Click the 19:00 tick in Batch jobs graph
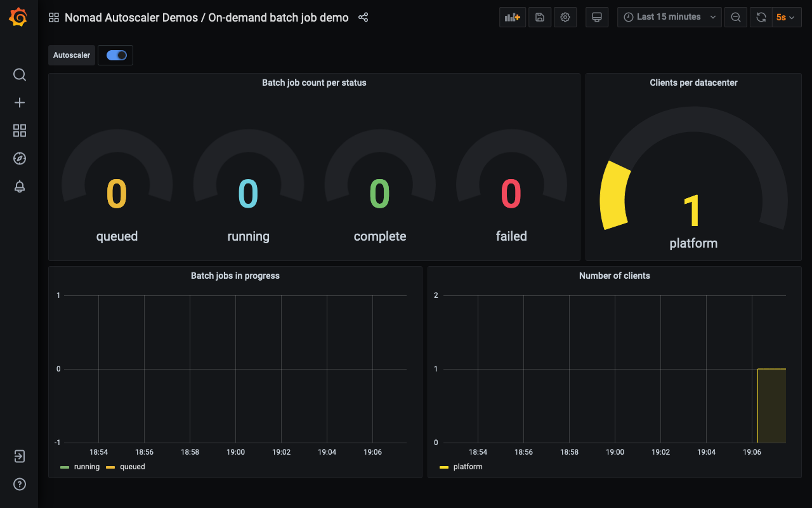This screenshot has width=812, height=508. pyautogui.click(x=235, y=452)
